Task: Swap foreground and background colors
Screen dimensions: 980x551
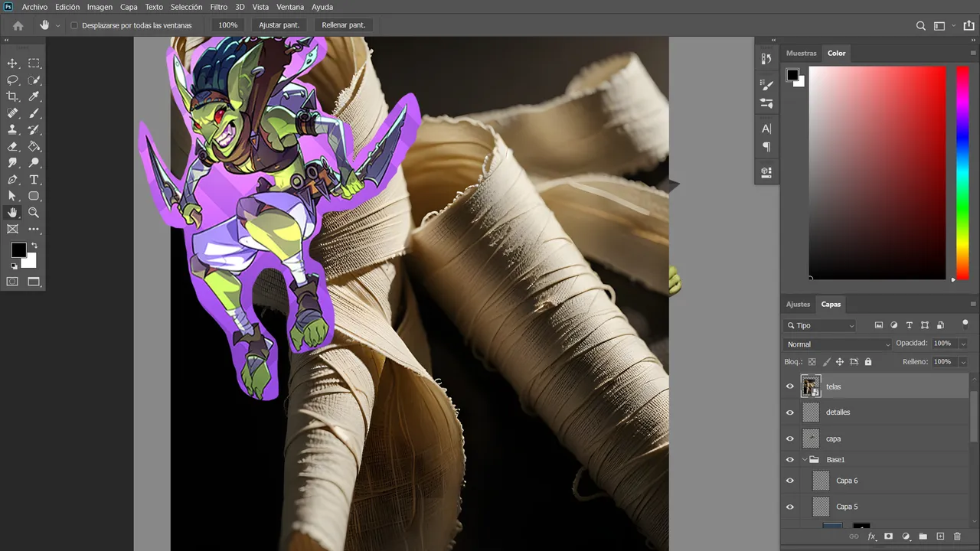Action: click(x=34, y=246)
